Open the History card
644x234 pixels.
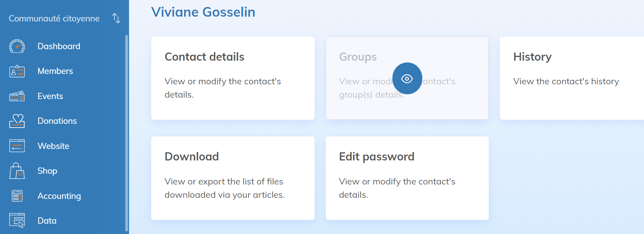pos(571,78)
